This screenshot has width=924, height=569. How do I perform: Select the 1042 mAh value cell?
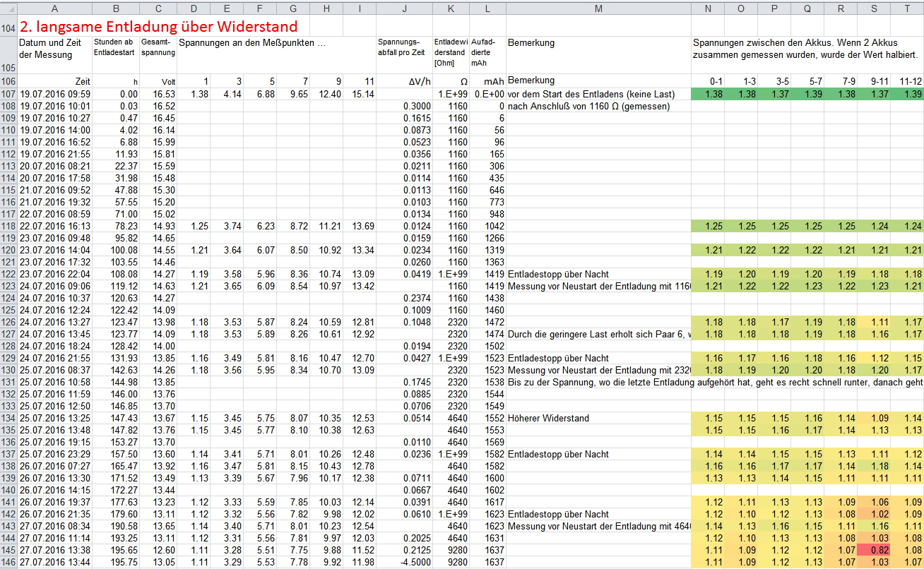(487, 226)
